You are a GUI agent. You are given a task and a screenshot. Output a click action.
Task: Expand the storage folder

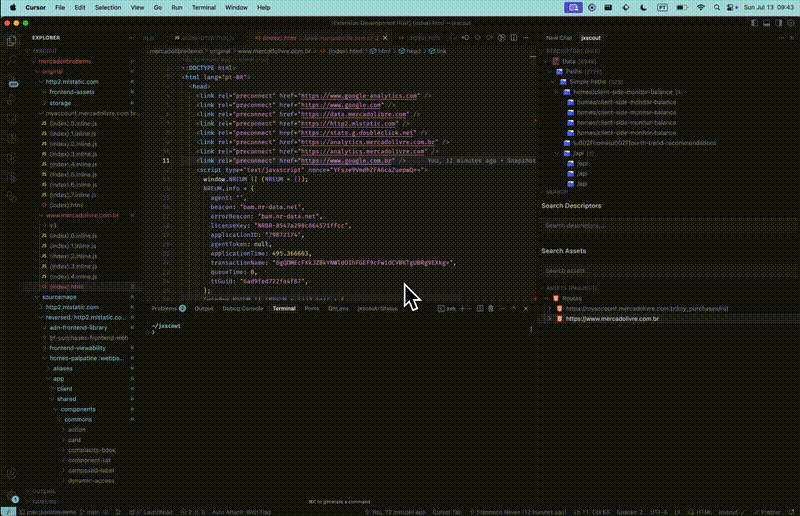click(60, 103)
